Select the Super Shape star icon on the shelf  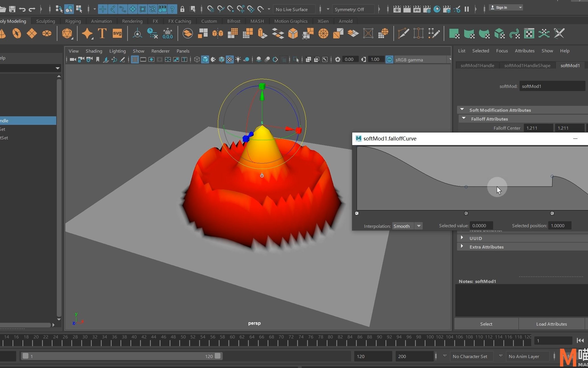click(87, 33)
